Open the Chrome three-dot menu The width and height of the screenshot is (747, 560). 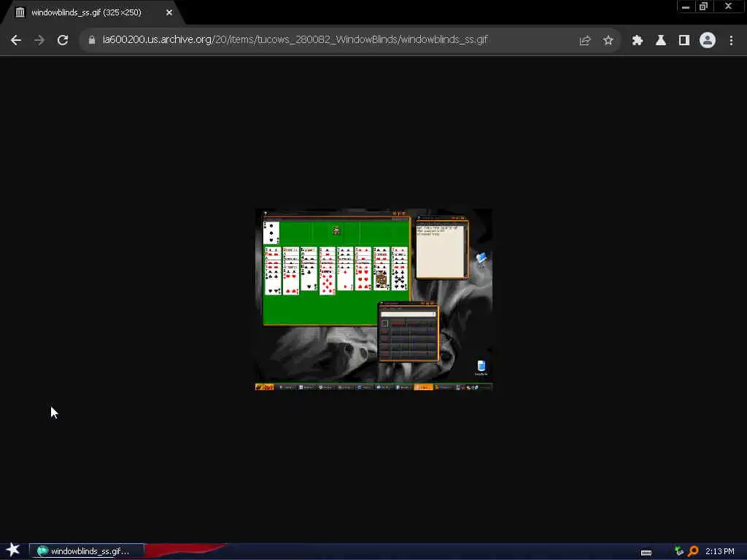click(x=731, y=41)
